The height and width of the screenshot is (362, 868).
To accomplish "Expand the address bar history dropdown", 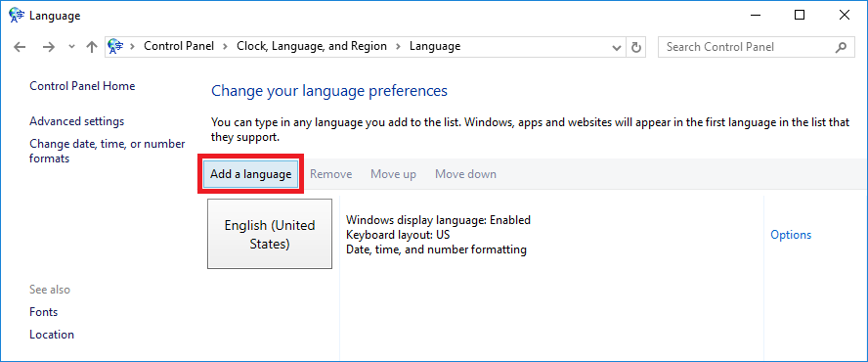I will click(617, 48).
